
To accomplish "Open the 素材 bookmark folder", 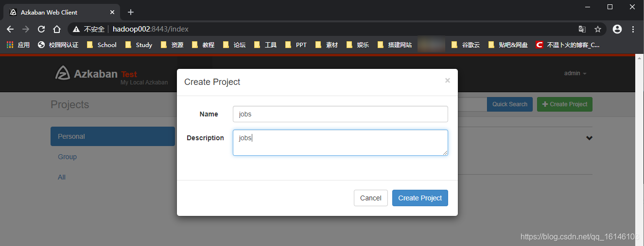I will point(327,45).
